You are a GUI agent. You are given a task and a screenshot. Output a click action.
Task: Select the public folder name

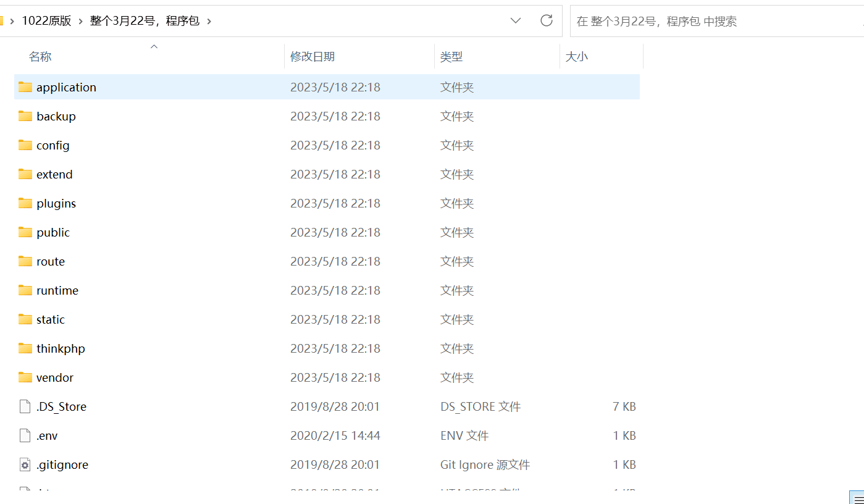53,232
